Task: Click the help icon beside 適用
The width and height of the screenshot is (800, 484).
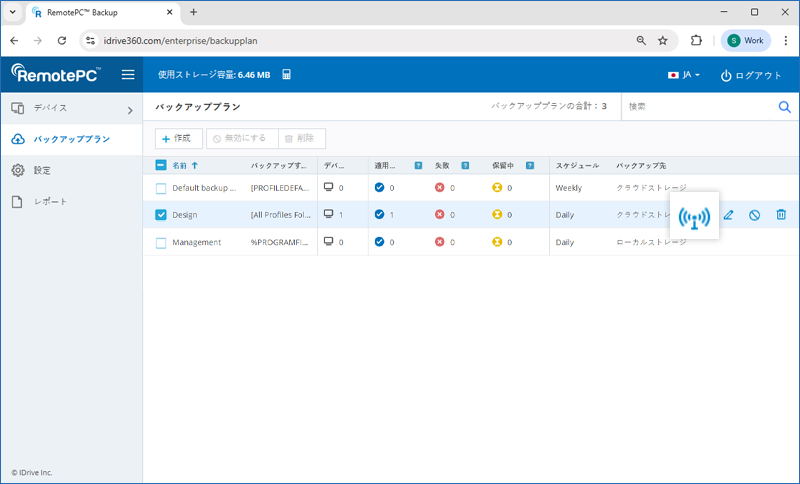Action: (x=418, y=165)
